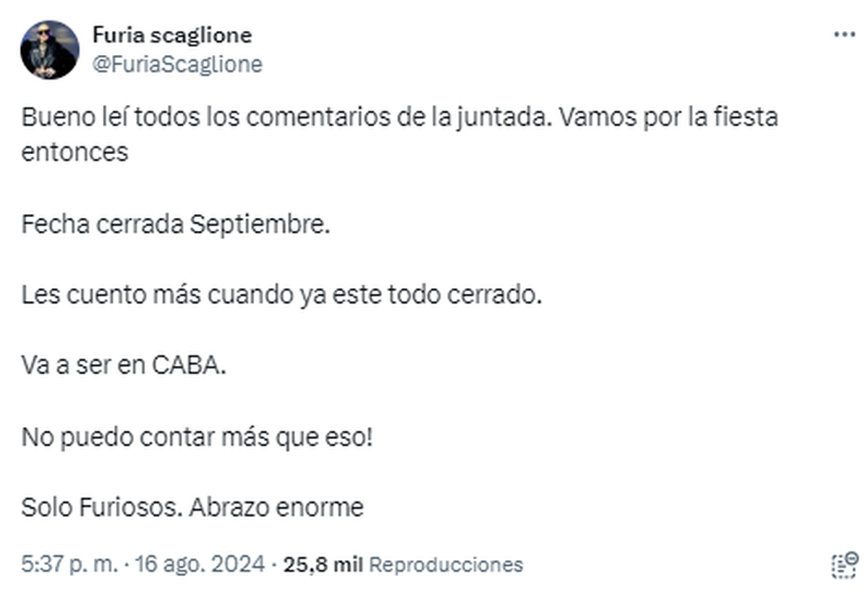Click the word 'CABA' in the post
Screen dimensions: 868x594
(x=188, y=366)
